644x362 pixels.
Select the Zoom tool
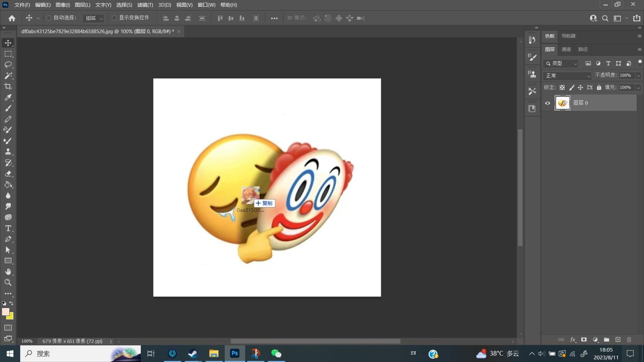point(8,283)
